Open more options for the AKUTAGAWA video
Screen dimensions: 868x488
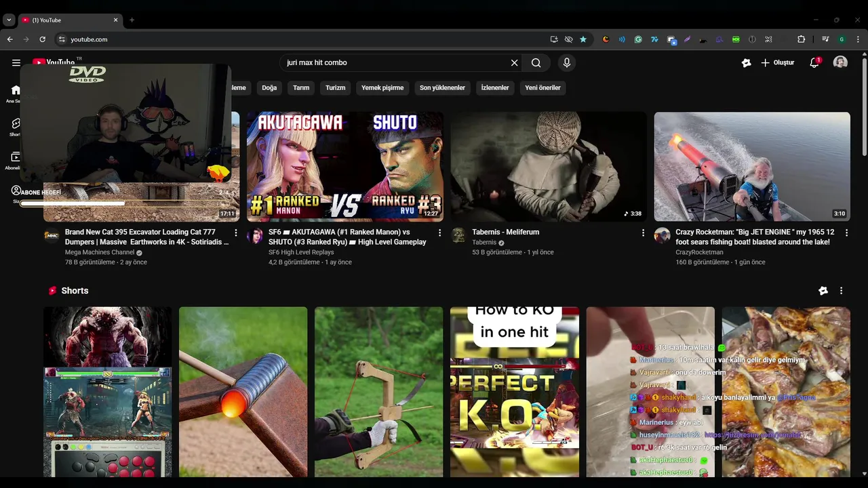[439, 232]
